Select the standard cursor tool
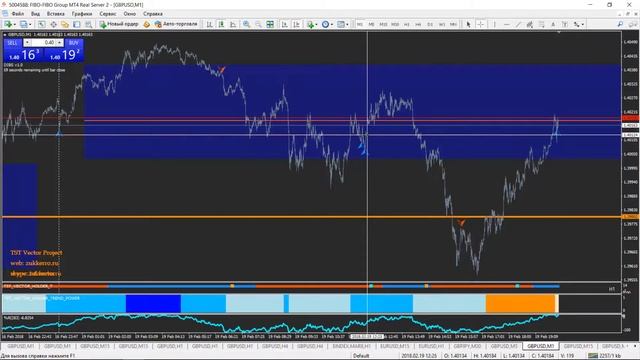 click(468, 24)
